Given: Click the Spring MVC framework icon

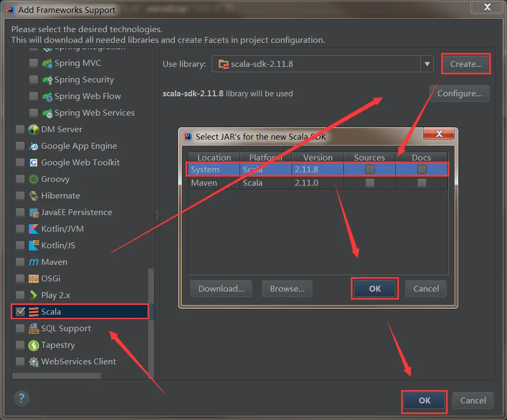Looking at the screenshot, I should pos(47,63).
